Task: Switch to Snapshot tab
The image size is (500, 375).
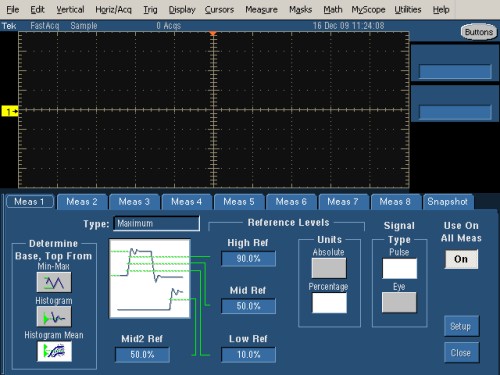Action: [448, 202]
